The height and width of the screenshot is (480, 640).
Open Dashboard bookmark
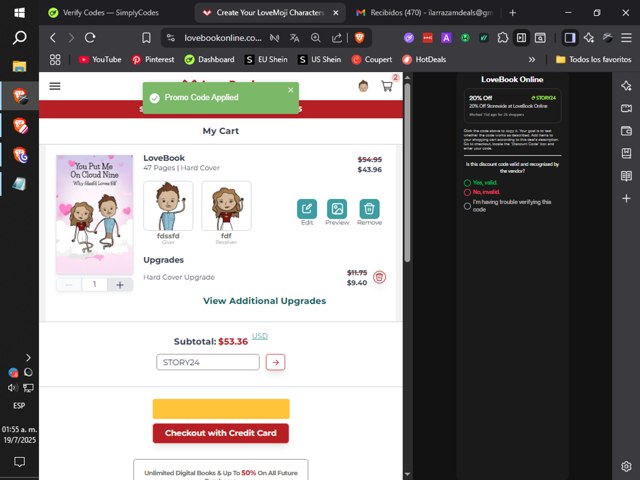[209, 60]
